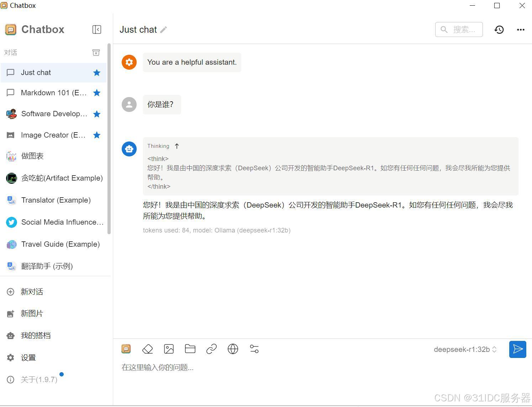Screen dimensions: 532x407
Task: Open the three-dot more options menu
Action: pyautogui.click(x=521, y=30)
